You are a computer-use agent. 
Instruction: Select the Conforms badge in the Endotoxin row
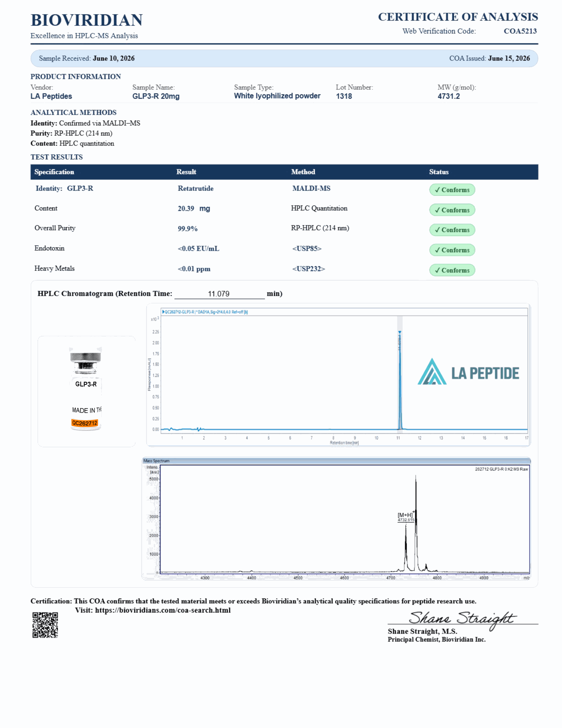click(x=452, y=250)
